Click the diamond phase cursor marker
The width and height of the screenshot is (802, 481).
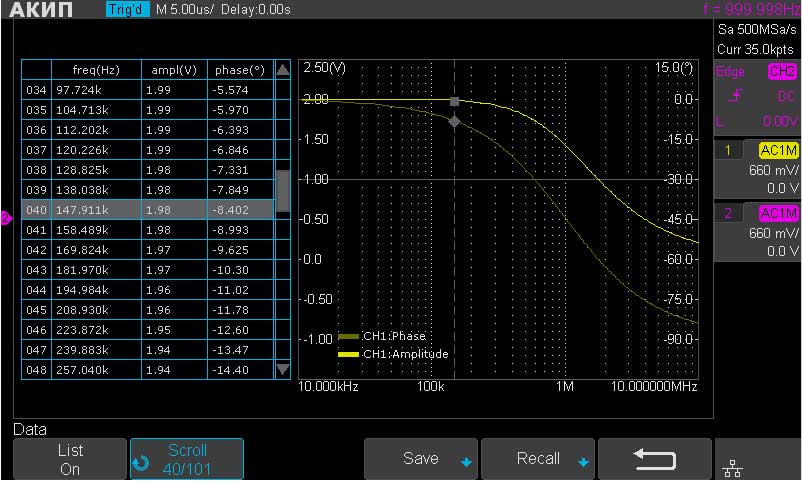455,121
